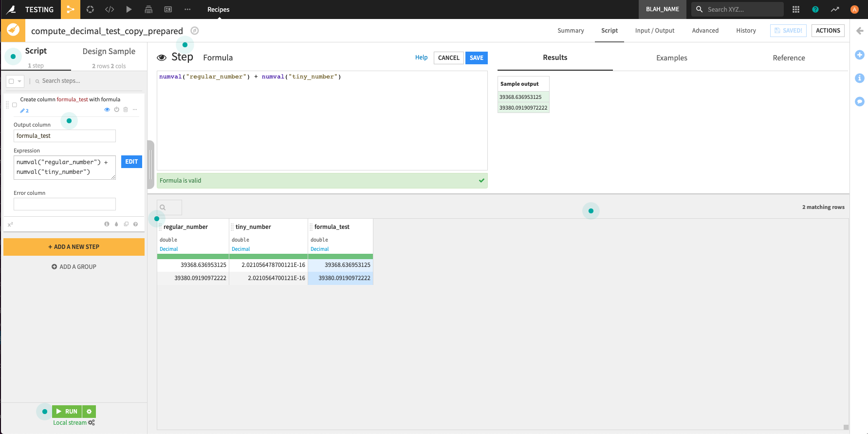The image size is (868, 434).
Task: Open the jobs play icon in top navigation
Action: [x=129, y=9]
